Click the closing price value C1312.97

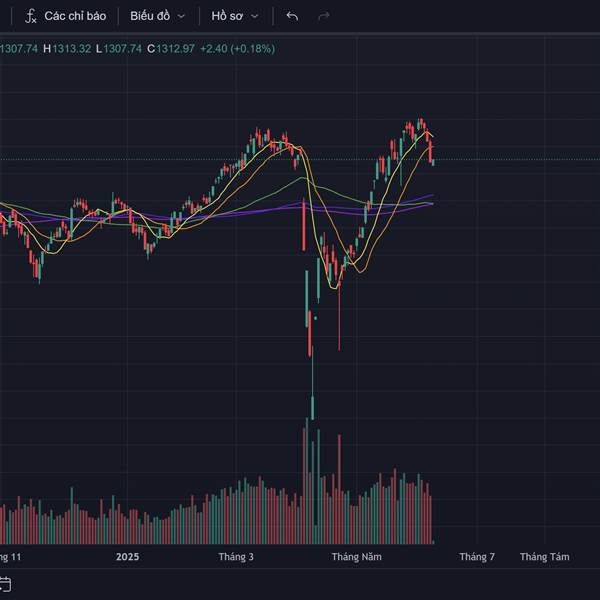click(x=171, y=49)
